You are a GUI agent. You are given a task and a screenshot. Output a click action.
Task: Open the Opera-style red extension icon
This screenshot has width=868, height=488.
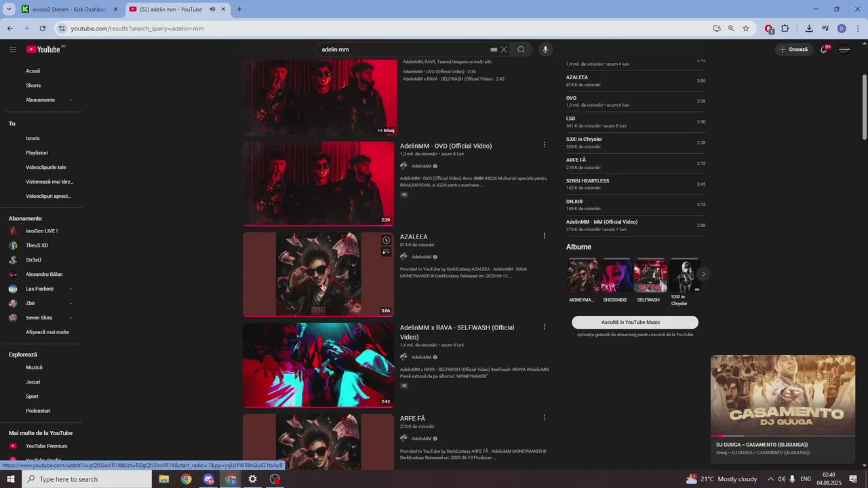tap(769, 28)
